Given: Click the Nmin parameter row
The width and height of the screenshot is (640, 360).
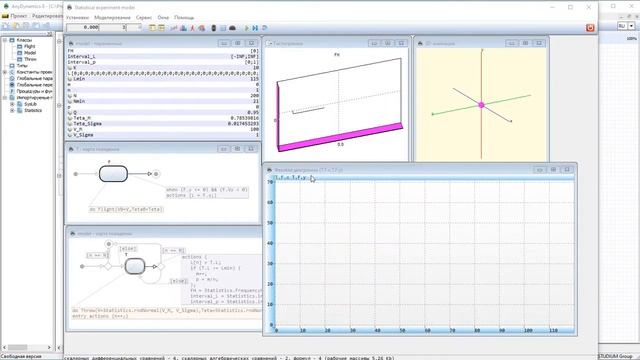Looking at the screenshot, I should pyautogui.click(x=163, y=101).
